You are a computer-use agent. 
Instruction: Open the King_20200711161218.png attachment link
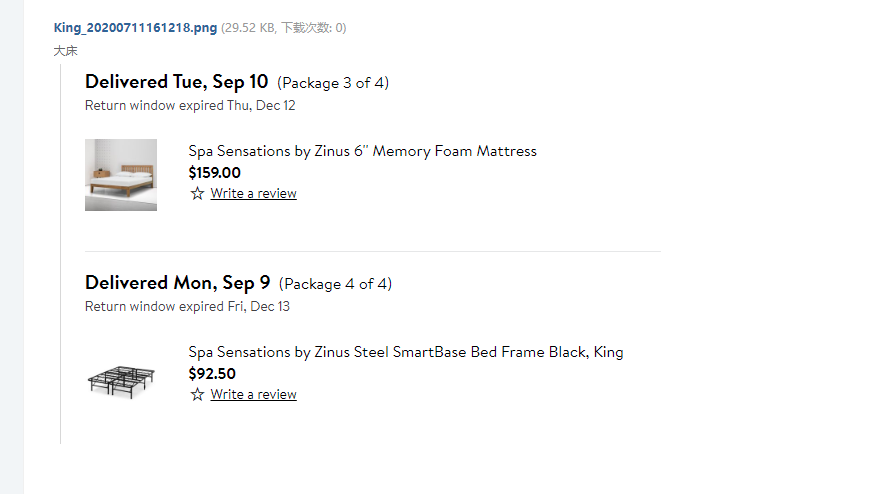point(135,28)
